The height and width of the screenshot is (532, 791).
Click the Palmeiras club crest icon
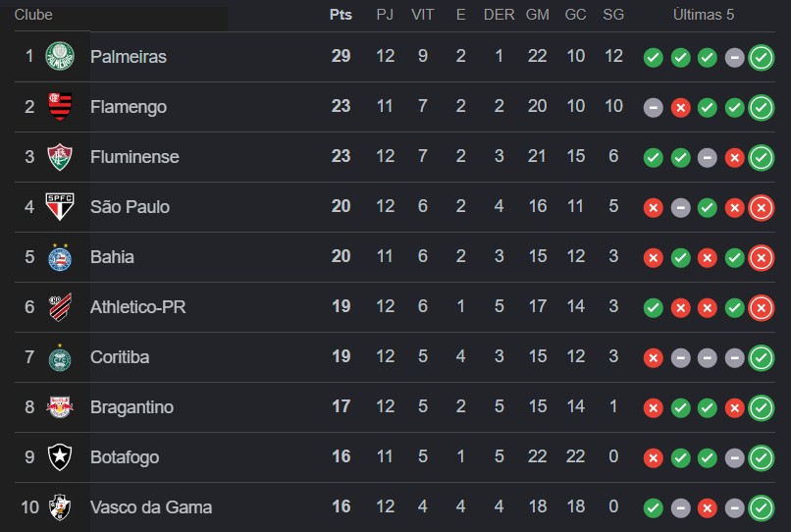(x=60, y=56)
